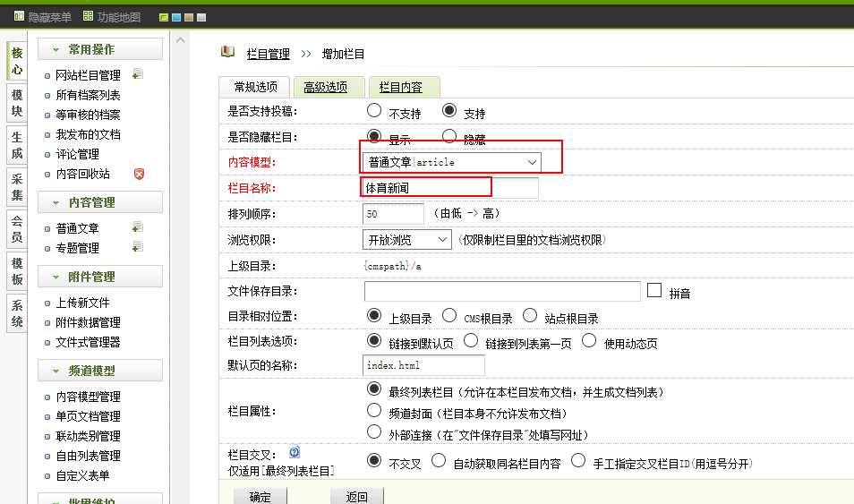This screenshot has width=854, height=504.
Task: Click the 确定 button
Action: 260,496
